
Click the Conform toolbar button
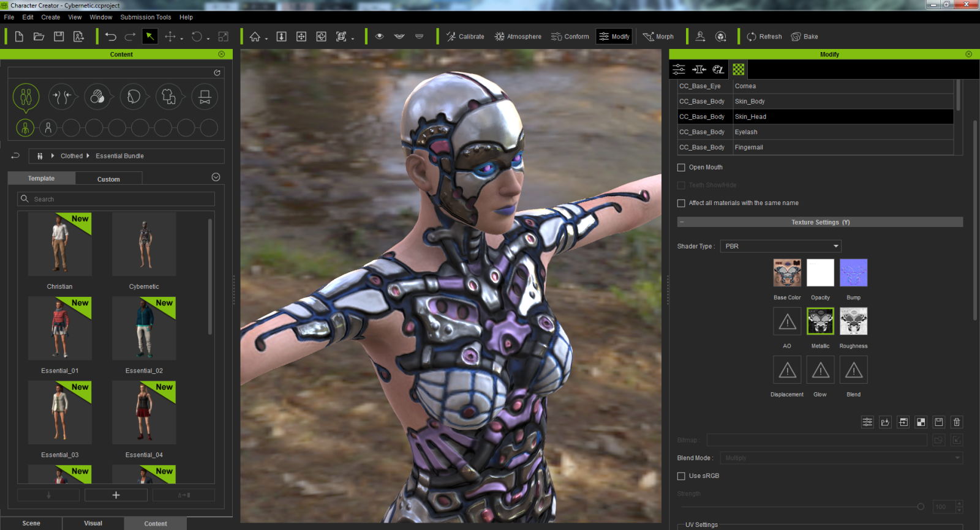tap(570, 37)
